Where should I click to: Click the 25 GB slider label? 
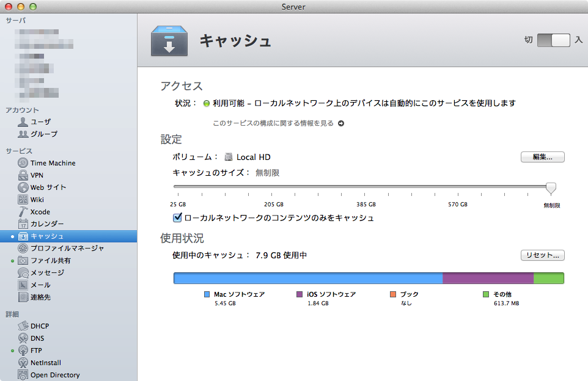tap(178, 205)
